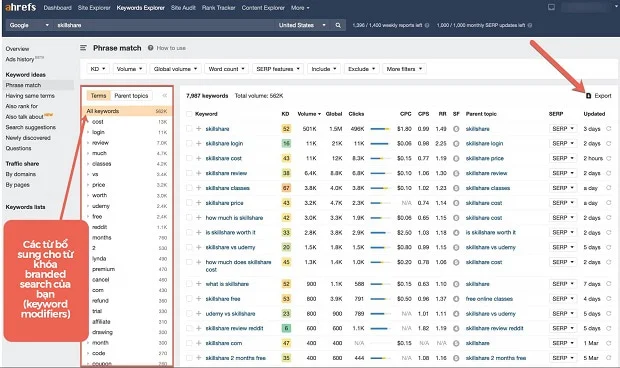Screen dimensions: 620x368
Task: Check the how much is skillshare checkbox
Action: (x=189, y=217)
